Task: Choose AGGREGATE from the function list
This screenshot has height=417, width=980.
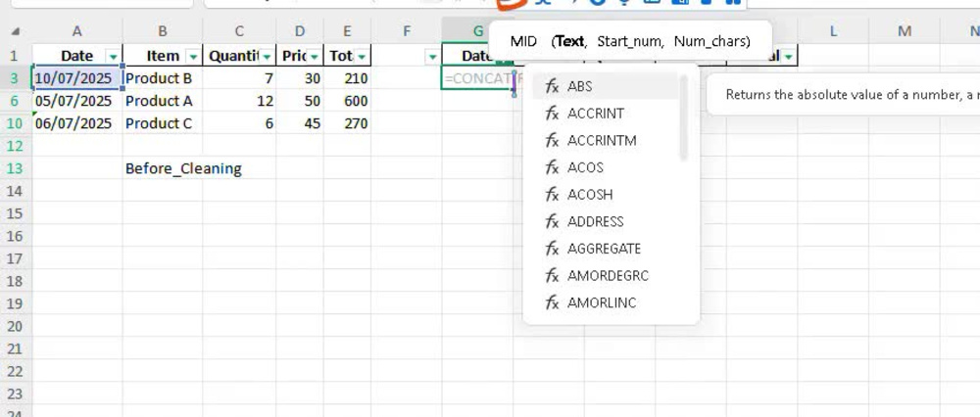Action: [x=606, y=249]
